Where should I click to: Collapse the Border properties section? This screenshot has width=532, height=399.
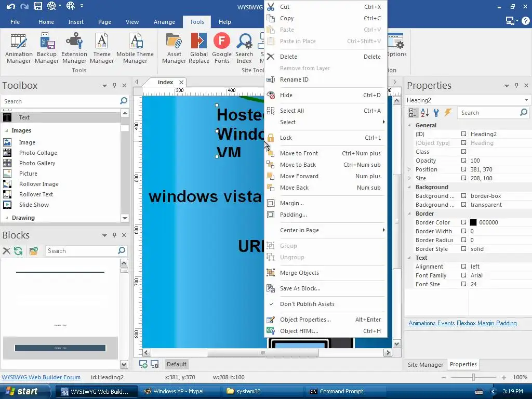click(409, 214)
